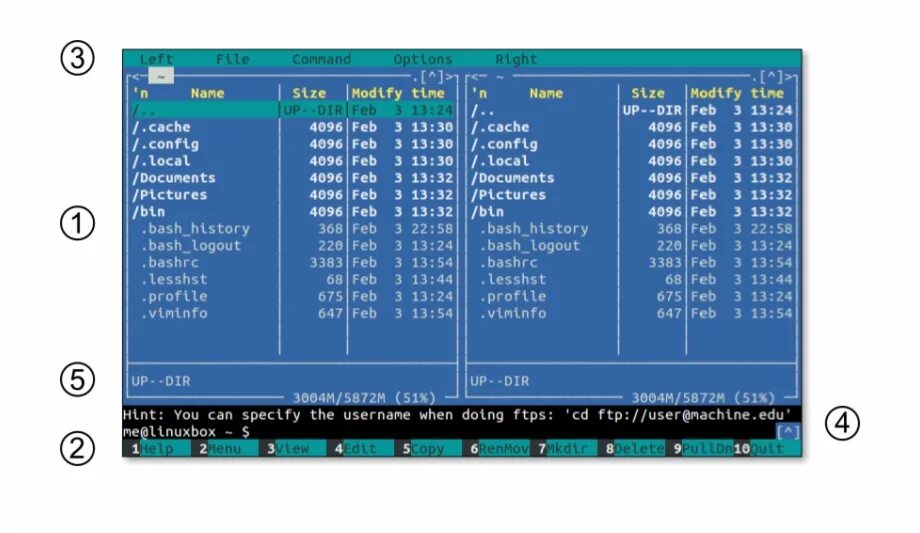Viewport: 920px width, 533px height.
Task: Select .bashrc file in right panel
Action: 631,263
